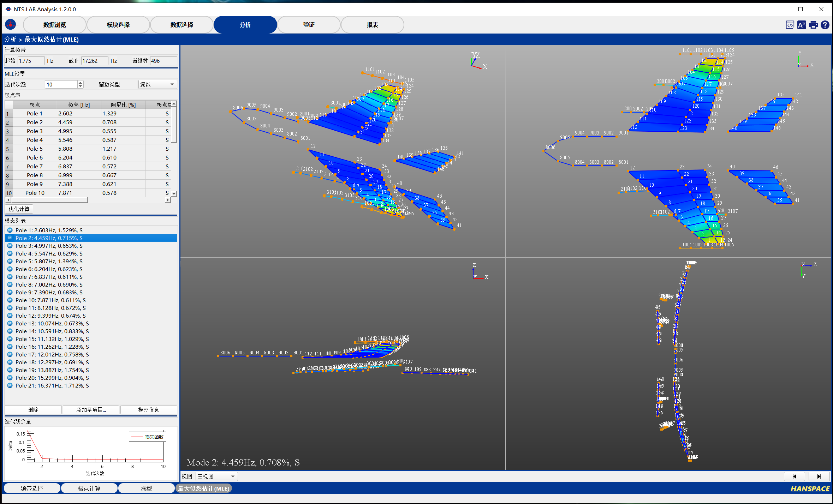Open the 模块选择 tab
The width and height of the screenshot is (833, 504).
click(x=118, y=25)
